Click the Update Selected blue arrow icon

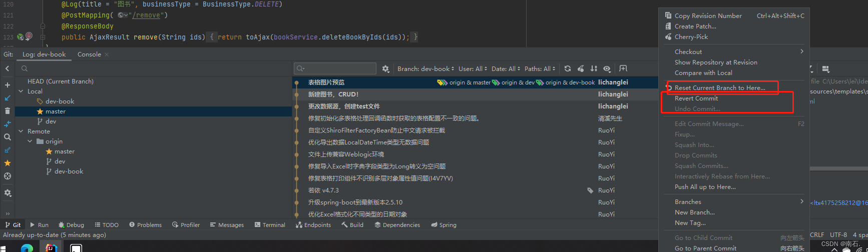click(8, 98)
